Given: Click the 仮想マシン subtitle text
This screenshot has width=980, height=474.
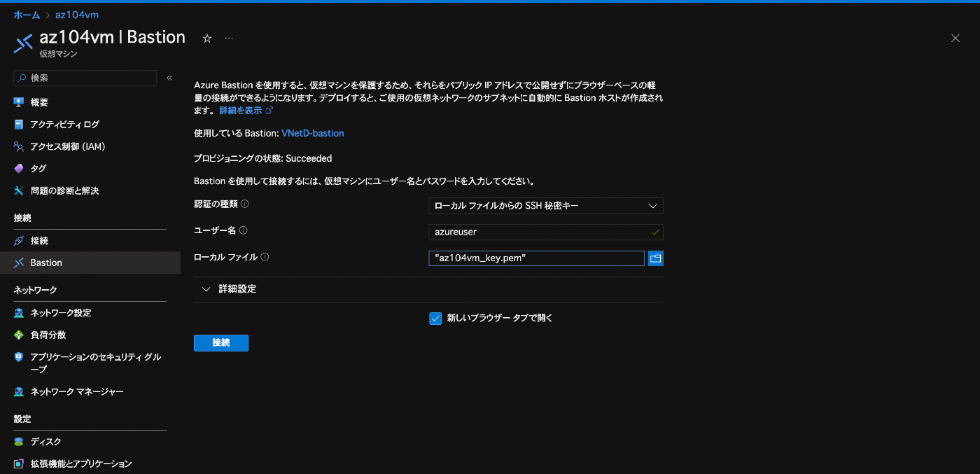Looking at the screenshot, I should tap(59, 54).
